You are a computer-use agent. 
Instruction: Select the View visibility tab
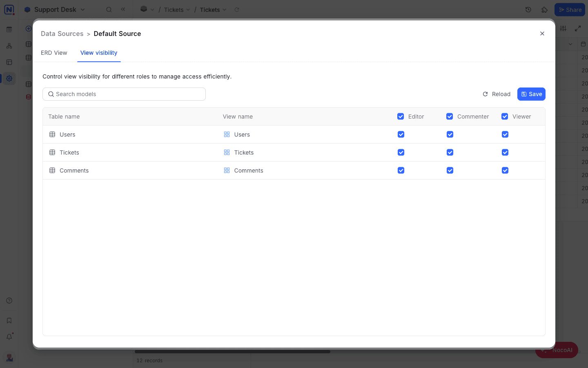[99, 53]
